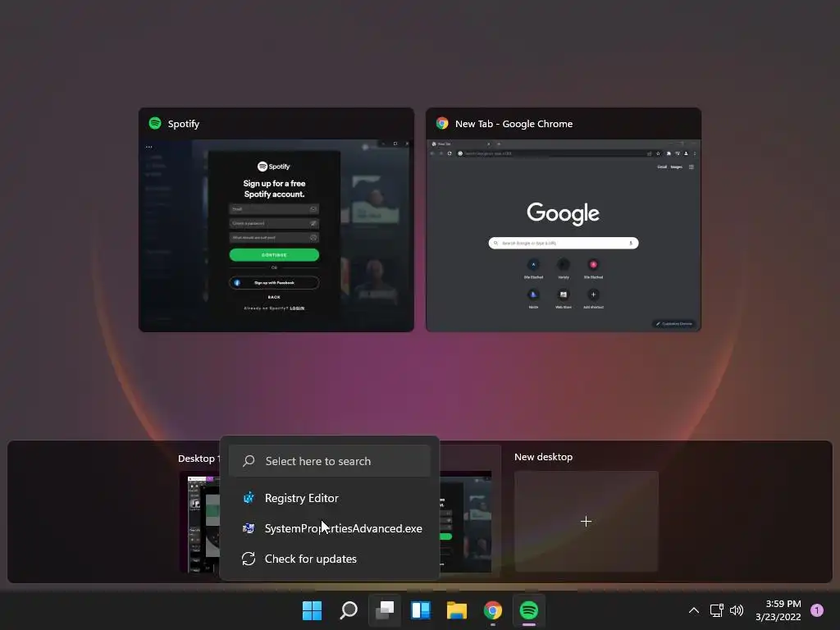Click the Chrome logo in the Chrome preview title
The image size is (840, 630).
[x=442, y=123]
